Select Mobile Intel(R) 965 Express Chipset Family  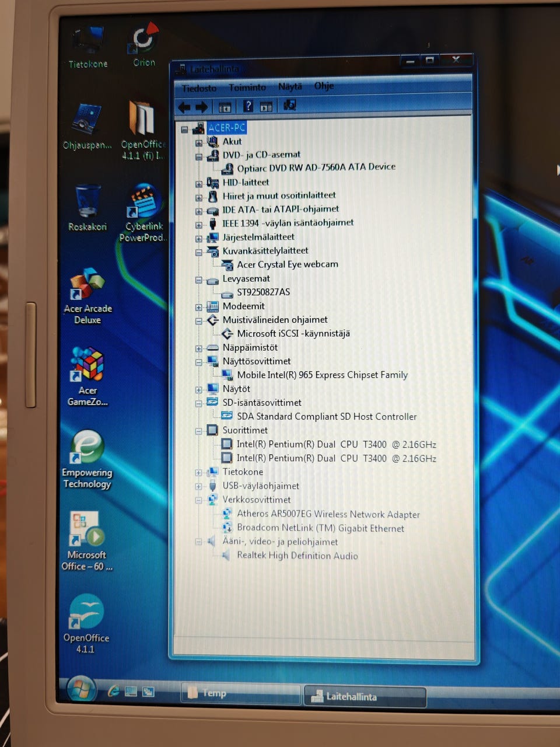pyautogui.click(x=322, y=375)
